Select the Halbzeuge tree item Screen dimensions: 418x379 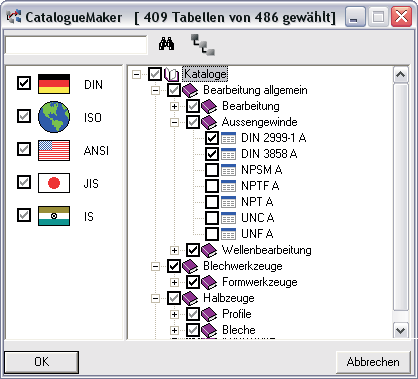coord(229,298)
